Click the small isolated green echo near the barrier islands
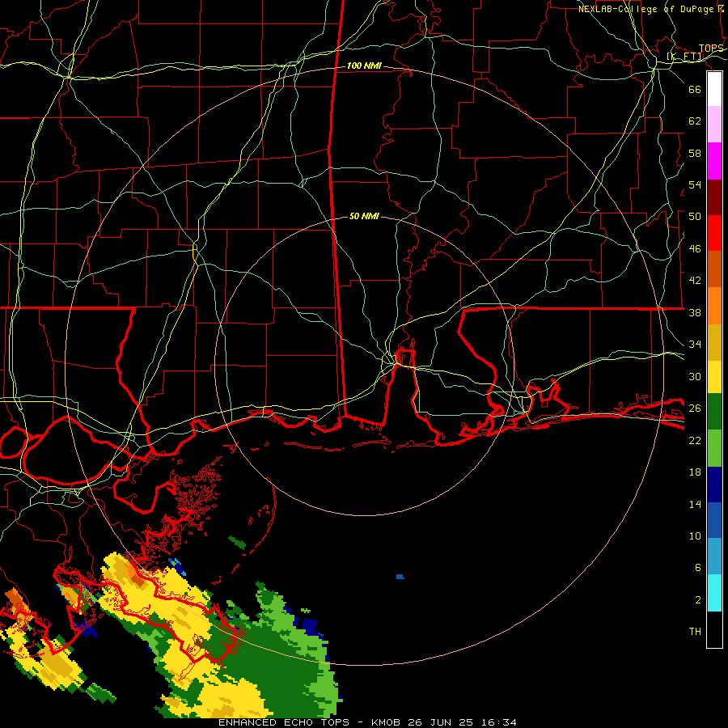728x728 pixels. pos(237,542)
